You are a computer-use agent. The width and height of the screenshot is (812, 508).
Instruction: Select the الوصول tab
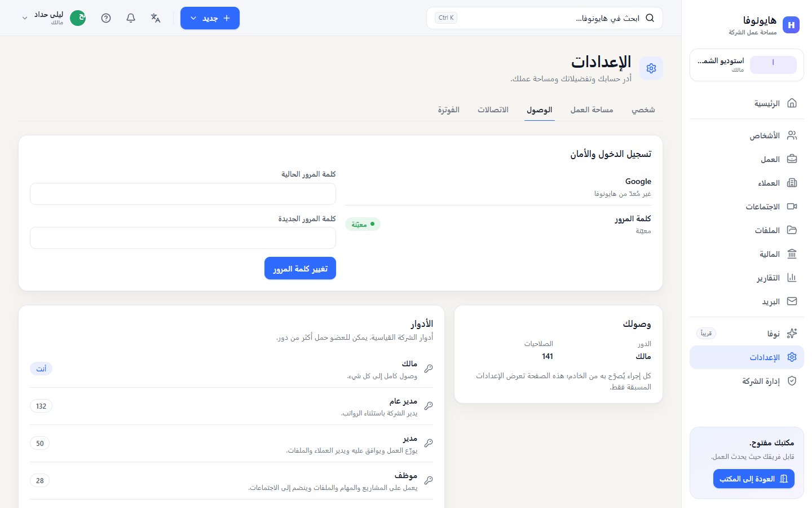[x=540, y=110]
